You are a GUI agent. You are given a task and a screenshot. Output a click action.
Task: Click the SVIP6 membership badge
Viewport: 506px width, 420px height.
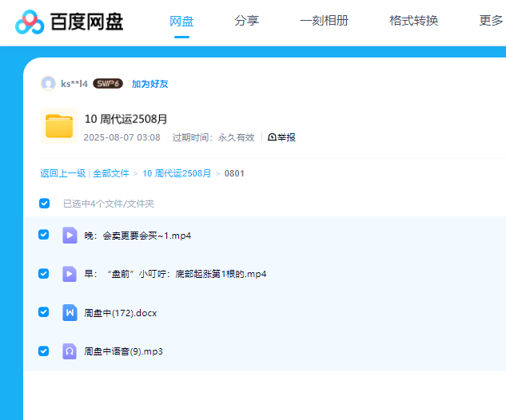pyautogui.click(x=108, y=84)
